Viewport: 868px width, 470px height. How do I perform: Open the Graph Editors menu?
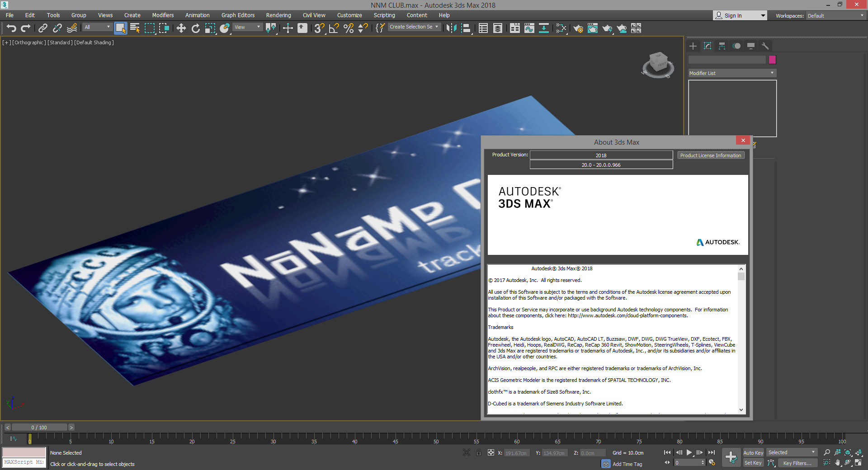[x=238, y=15]
